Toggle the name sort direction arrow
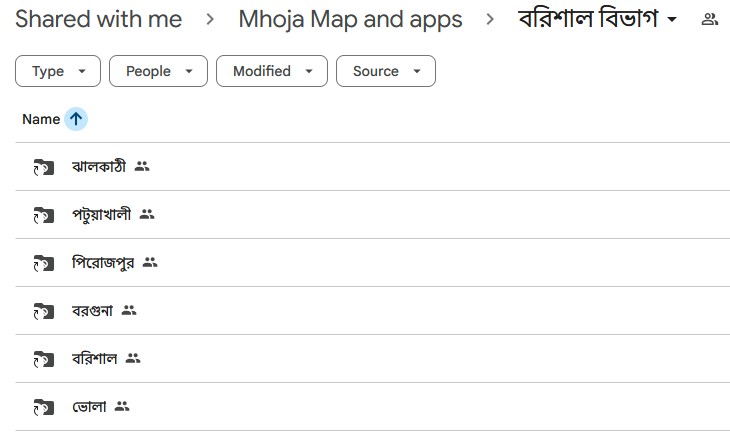The image size is (730, 437). tap(76, 119)
